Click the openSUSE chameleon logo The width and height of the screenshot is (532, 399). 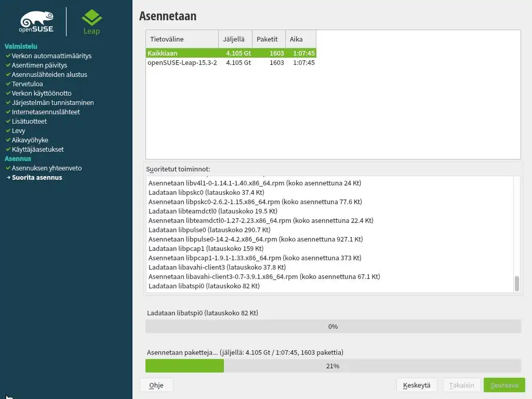click(x=37, y=22)
